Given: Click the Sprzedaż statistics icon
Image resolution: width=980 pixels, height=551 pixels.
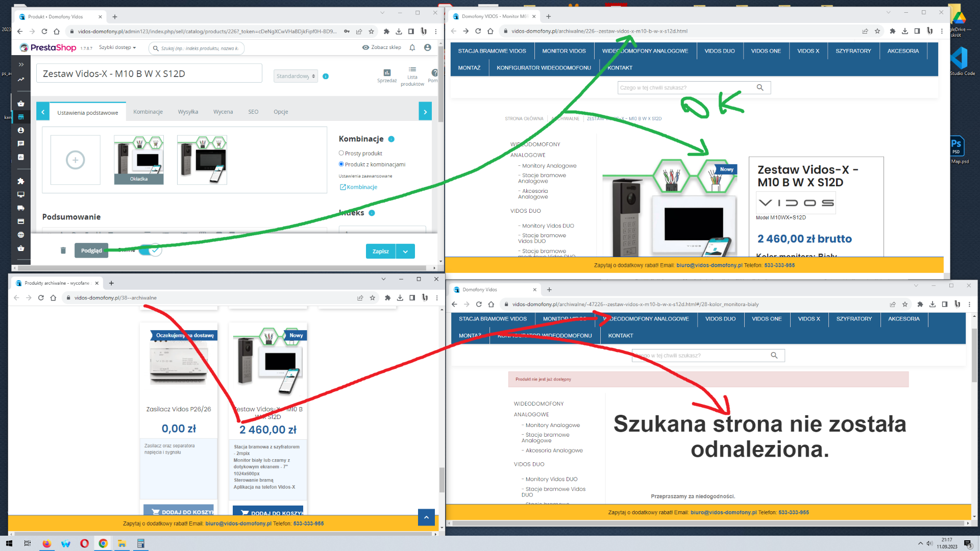Looking at the screenshot, I should pyautogui.click(x=387, y=73).
